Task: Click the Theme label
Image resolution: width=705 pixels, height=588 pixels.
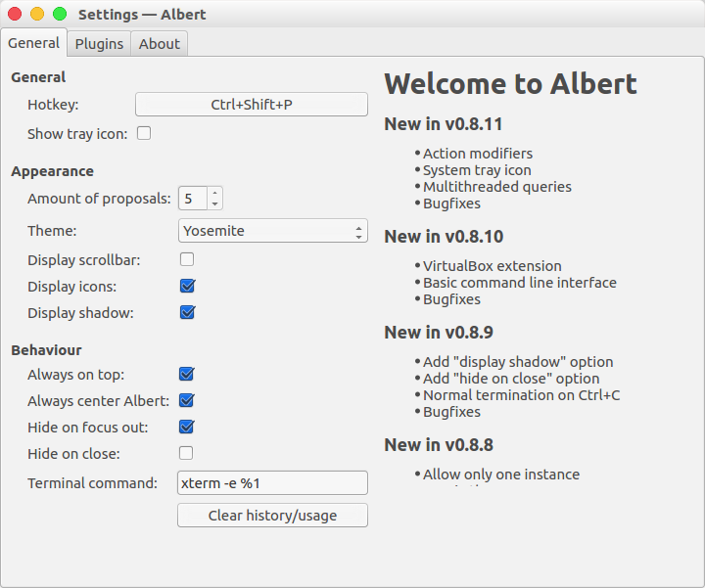Action: tap(52, 231)
